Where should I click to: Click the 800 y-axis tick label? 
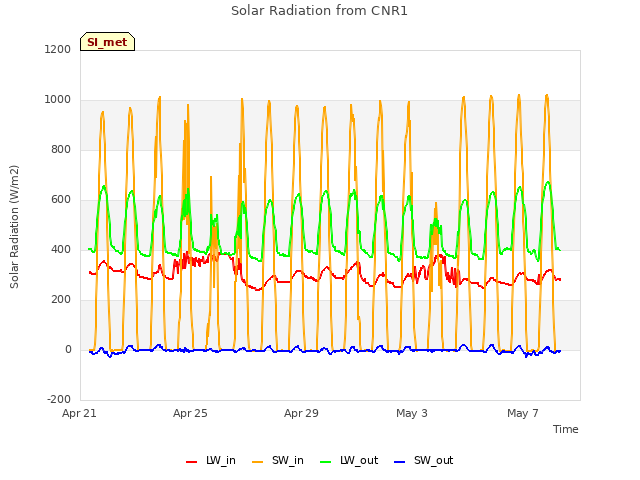pyautogui.click(x=61, y=149)
